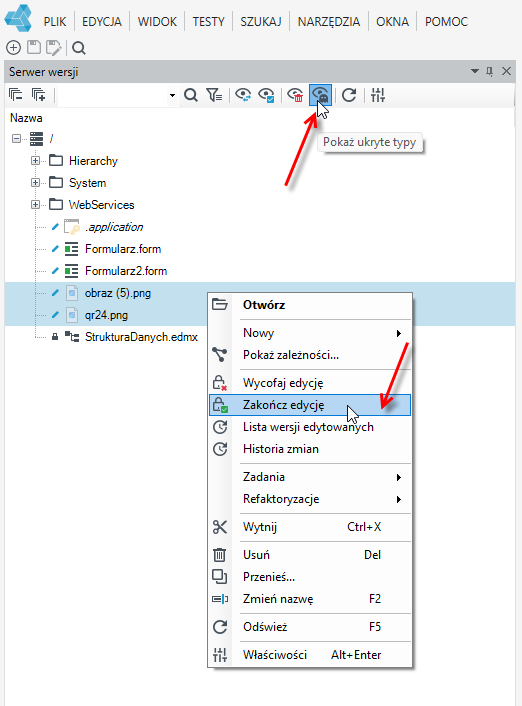The height and width of the screenshot is (706, 522).
Task: Expand all tree nodes icon
Action: pyautogui.click(x=39, y=95)
